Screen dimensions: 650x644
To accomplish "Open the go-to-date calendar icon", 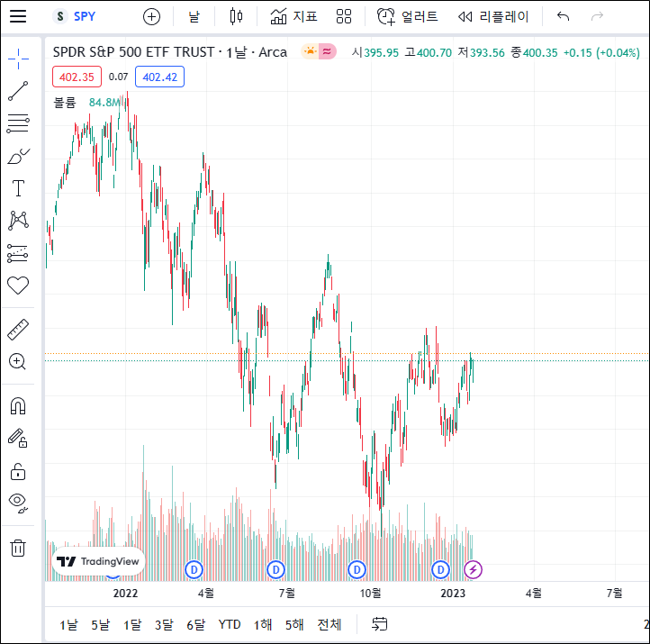I will pyautogui.click(x=379, y=624).
